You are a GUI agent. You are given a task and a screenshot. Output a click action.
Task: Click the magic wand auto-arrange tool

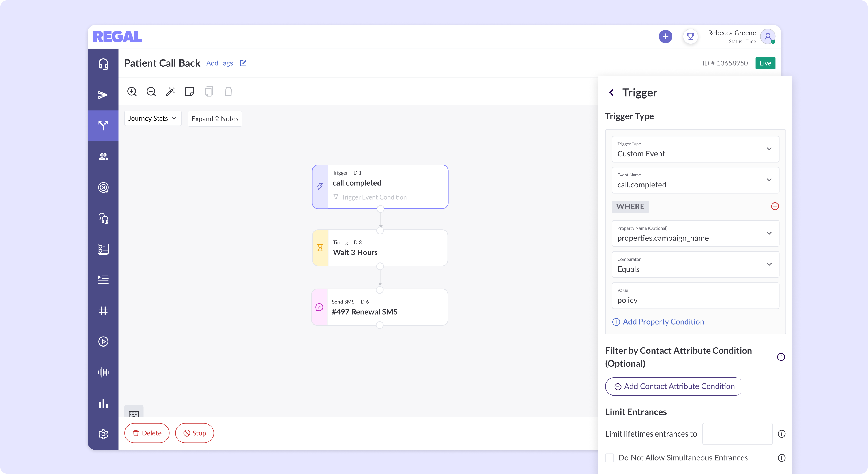coord(170,92)
